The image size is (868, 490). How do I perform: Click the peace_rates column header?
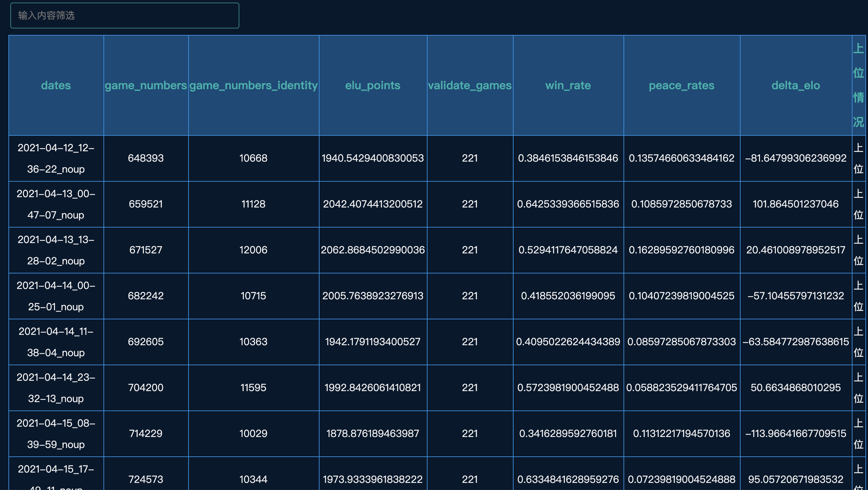[682, 86]
